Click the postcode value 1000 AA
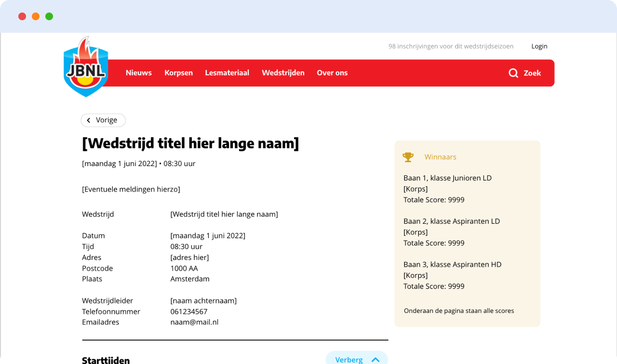This screenshot has height=364, width=617. 184,268
